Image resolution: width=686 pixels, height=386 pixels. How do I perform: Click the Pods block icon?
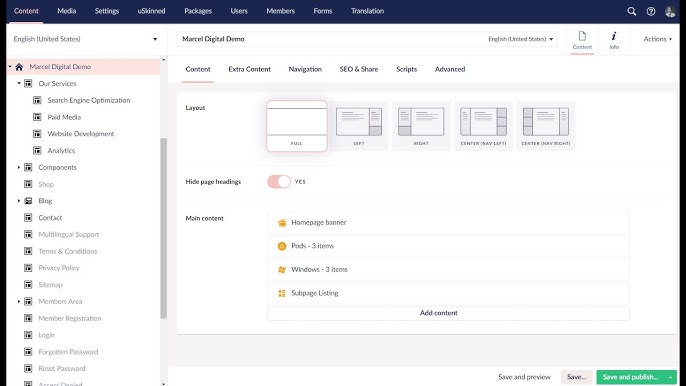282,246
